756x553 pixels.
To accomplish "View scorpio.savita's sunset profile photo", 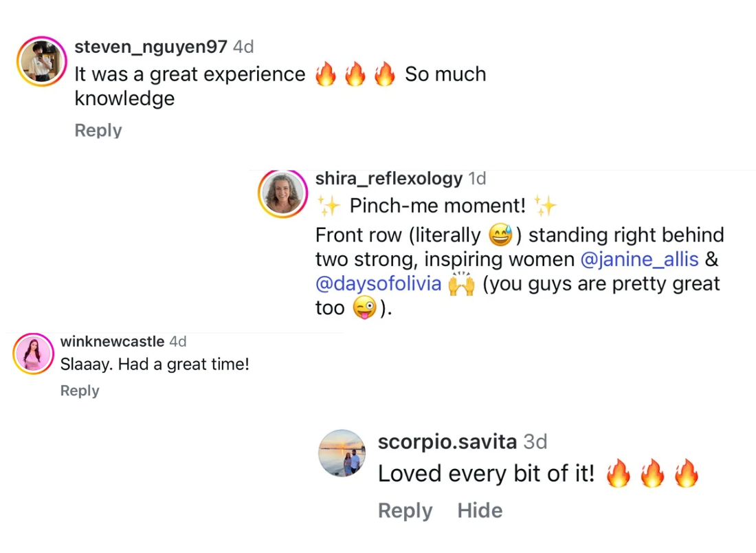I will [342, 453].
